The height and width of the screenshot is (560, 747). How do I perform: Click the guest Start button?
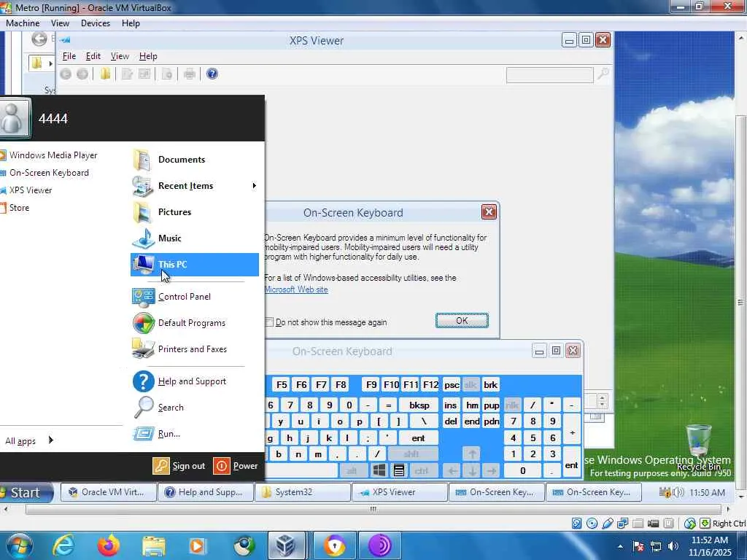tap(26, 492)
